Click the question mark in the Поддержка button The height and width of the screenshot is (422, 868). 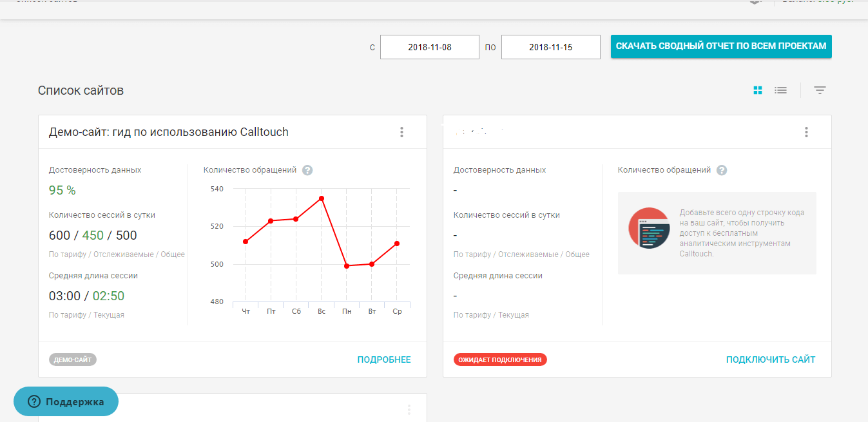point(34,401)
